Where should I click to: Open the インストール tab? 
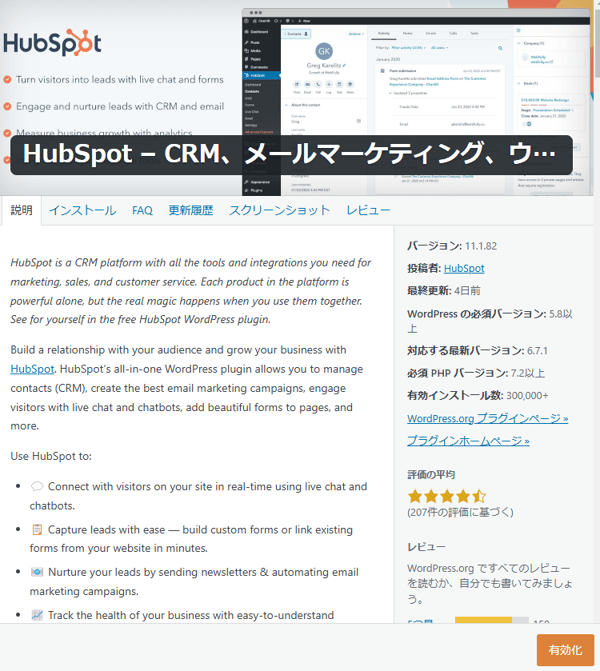(x=82, y=211)
